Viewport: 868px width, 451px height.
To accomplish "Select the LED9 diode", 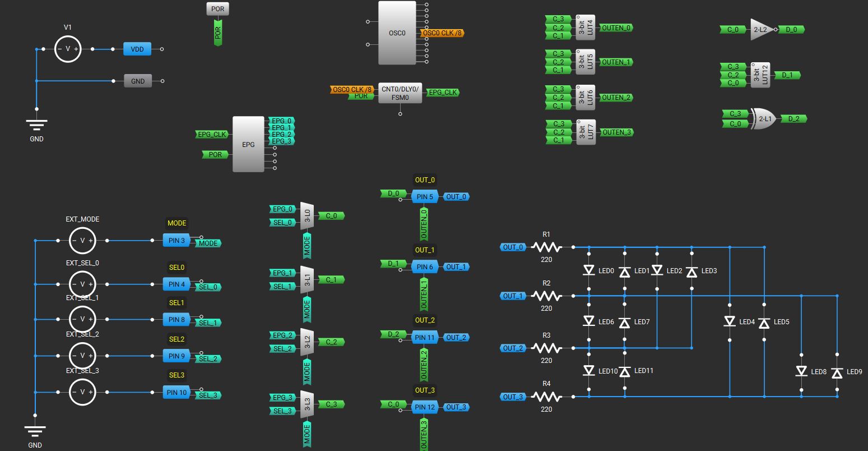I will tap(837, 372).
